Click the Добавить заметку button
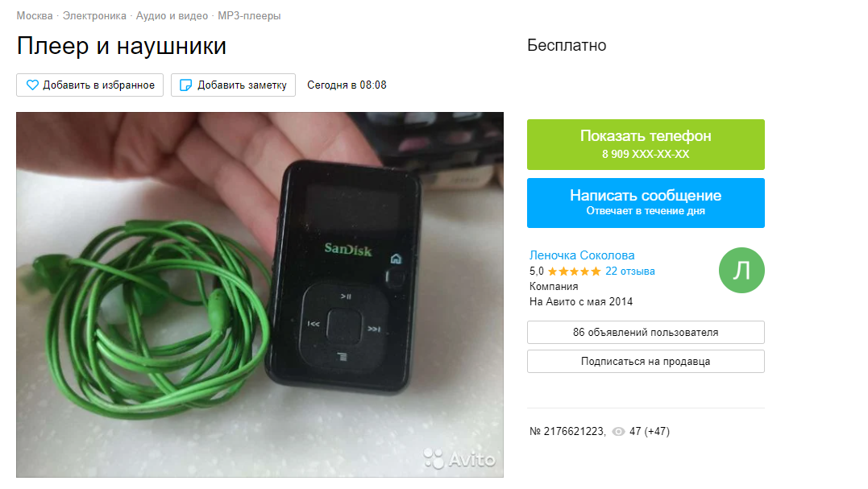This screenshot has height=489, width=868. [x=233, y=85]
